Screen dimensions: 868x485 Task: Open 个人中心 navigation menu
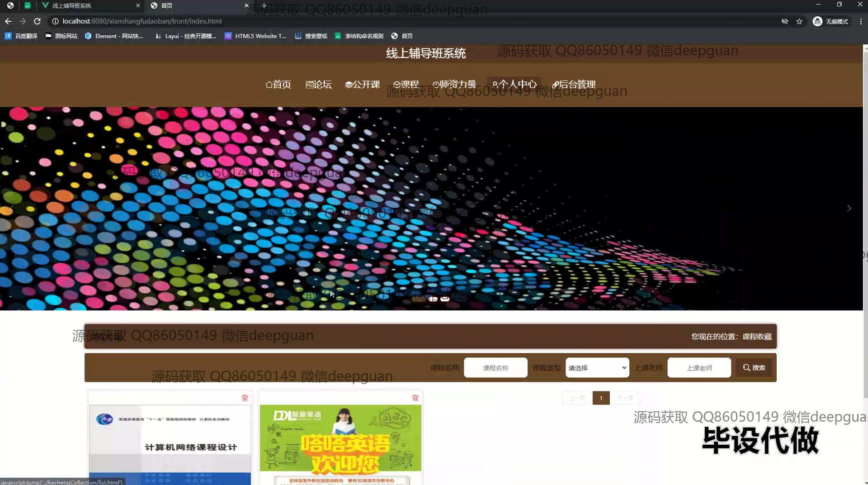click(514, 84)
